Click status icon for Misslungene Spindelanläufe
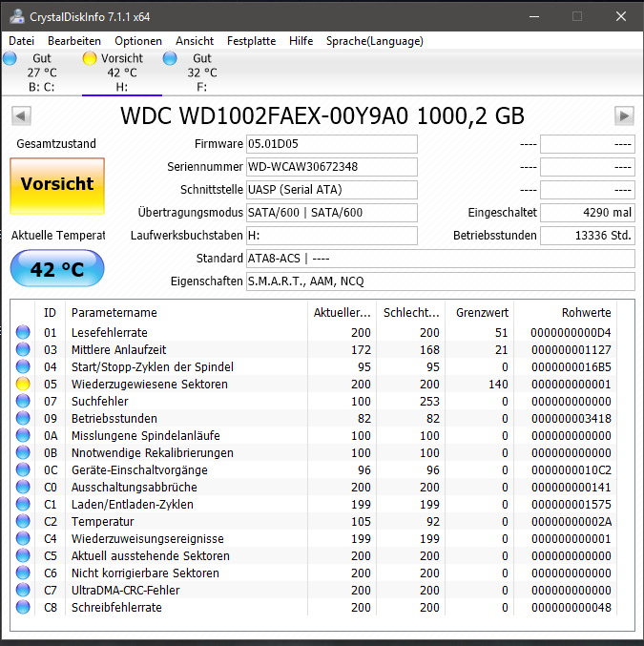Viewport: 644px width, 646px height. coord(23,435)
